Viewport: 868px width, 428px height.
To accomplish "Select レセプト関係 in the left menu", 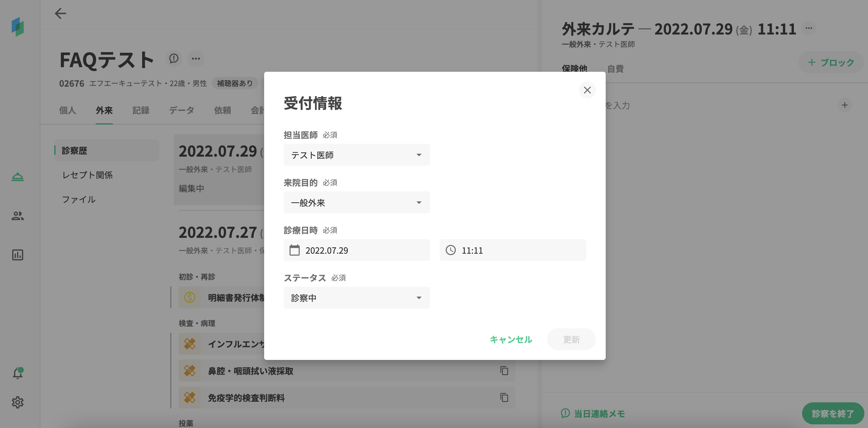I will tap(87, 175).
